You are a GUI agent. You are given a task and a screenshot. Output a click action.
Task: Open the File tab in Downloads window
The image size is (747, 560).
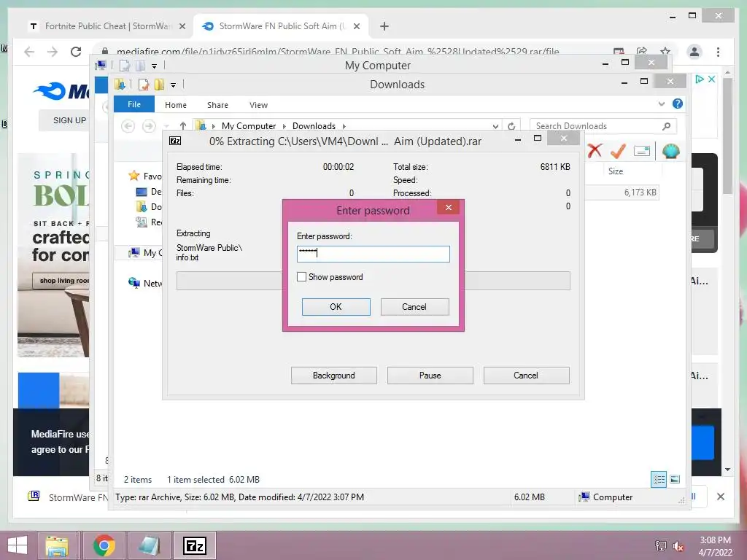coord(134,104)
